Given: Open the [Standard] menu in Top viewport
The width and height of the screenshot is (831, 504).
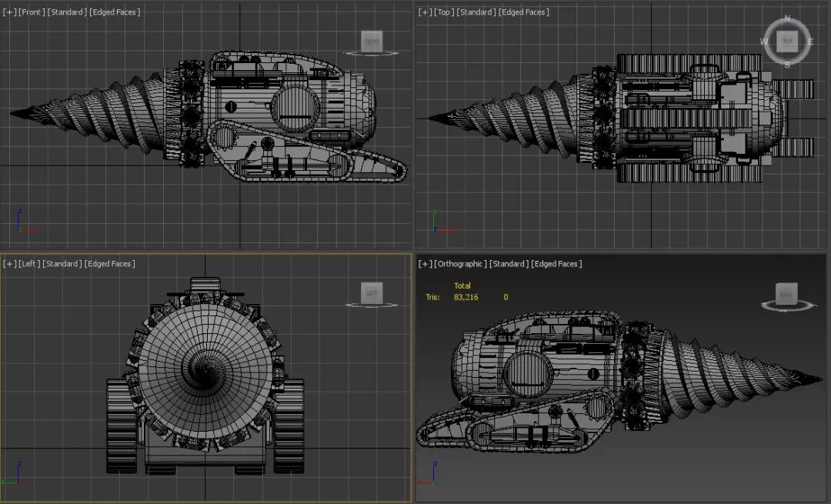Looking at the screenshot, I should pos(476,12).
